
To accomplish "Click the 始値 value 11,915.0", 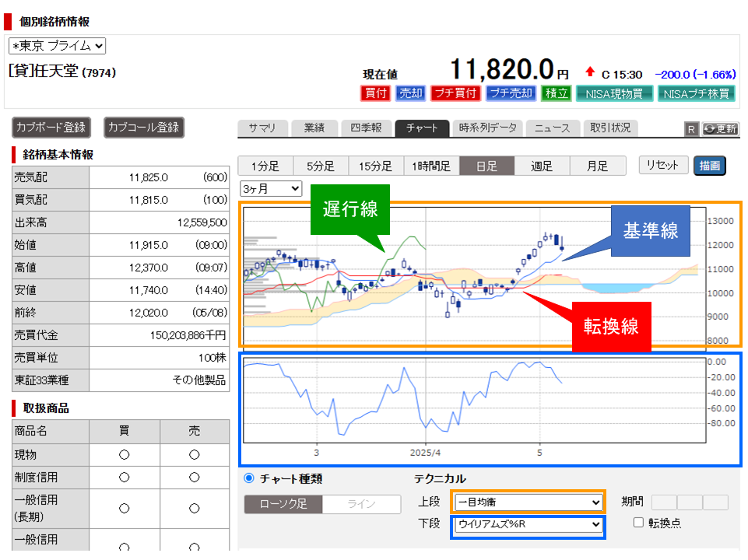I will click(x=149, y=245).
